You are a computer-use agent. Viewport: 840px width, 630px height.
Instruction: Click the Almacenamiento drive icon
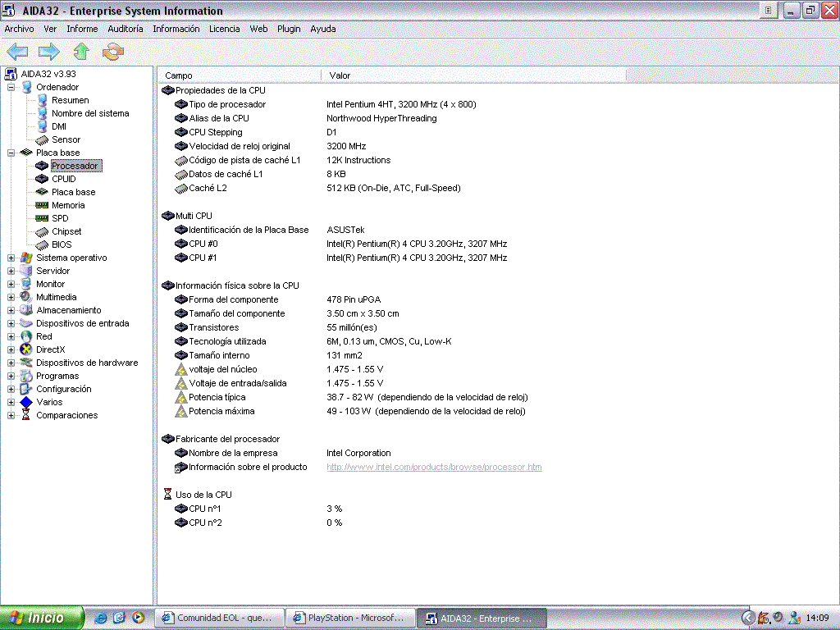tap(26, 310)
